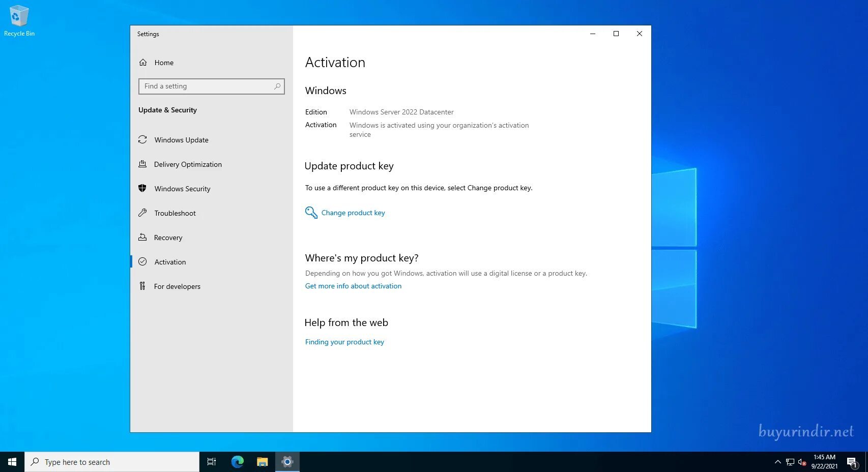Viewport: 868px width, 472px height.
Task: Click the search magnifier in Find a setting
Action: coord(277,86)
